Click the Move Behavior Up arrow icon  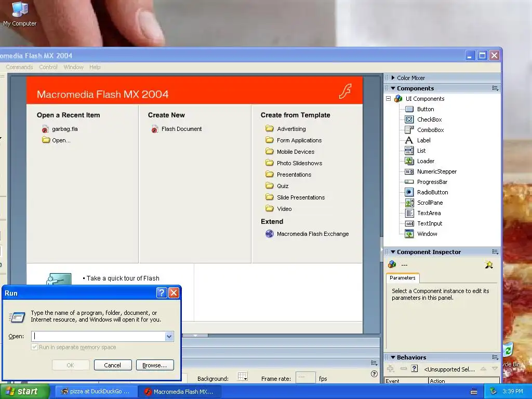(484, 369)
